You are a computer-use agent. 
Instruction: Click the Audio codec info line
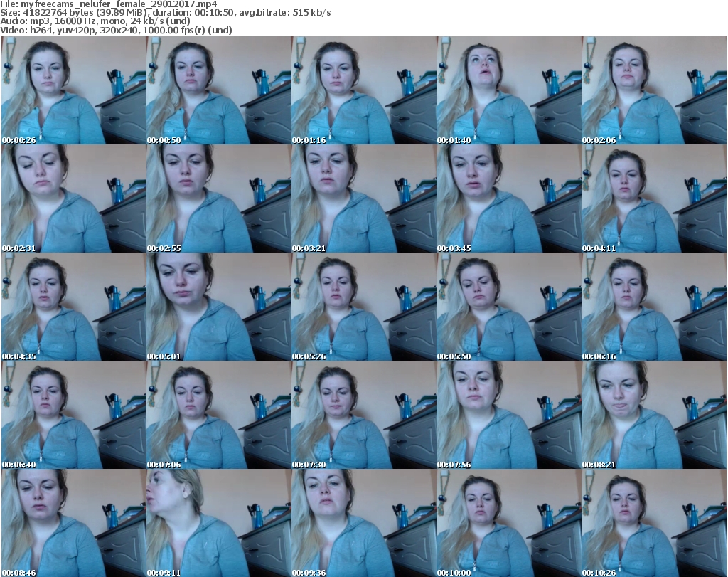[x=95, y=21]
